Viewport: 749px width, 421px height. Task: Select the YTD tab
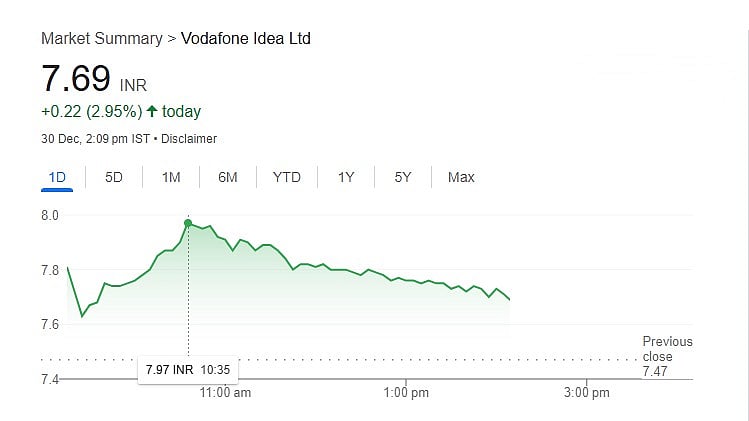coord(286,178)
